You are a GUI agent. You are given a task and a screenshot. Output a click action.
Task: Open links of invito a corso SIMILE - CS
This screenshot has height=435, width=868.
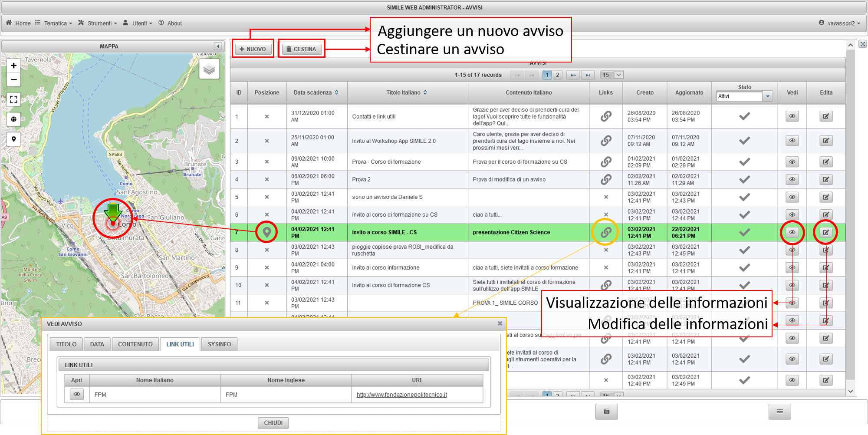point(606,232)
